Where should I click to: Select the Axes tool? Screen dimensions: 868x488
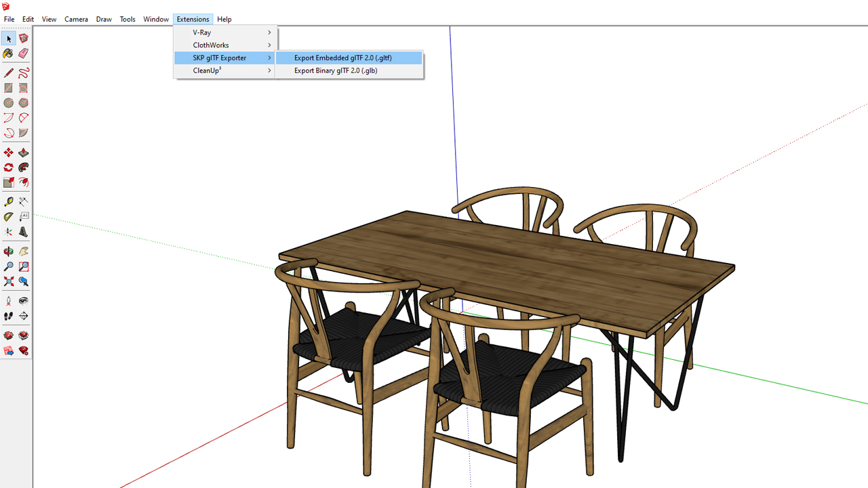click(x=9, y=232)
